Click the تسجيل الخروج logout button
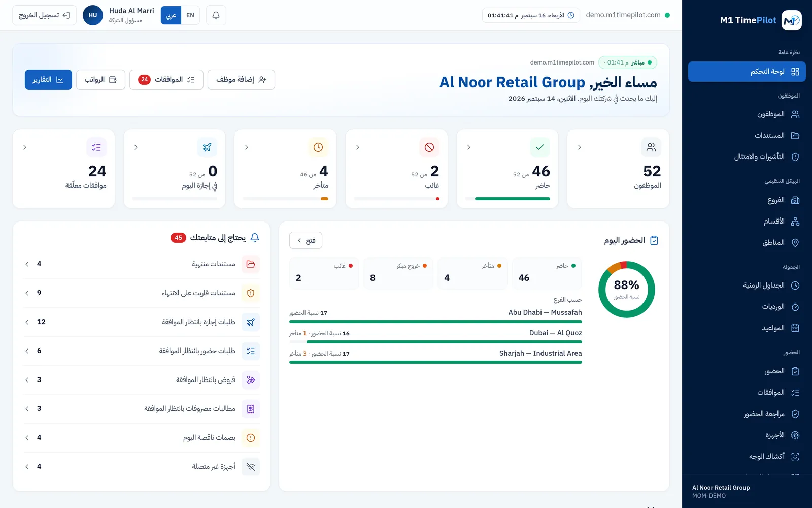This screenshot has height=508, width=812. [x=44, y=15]
